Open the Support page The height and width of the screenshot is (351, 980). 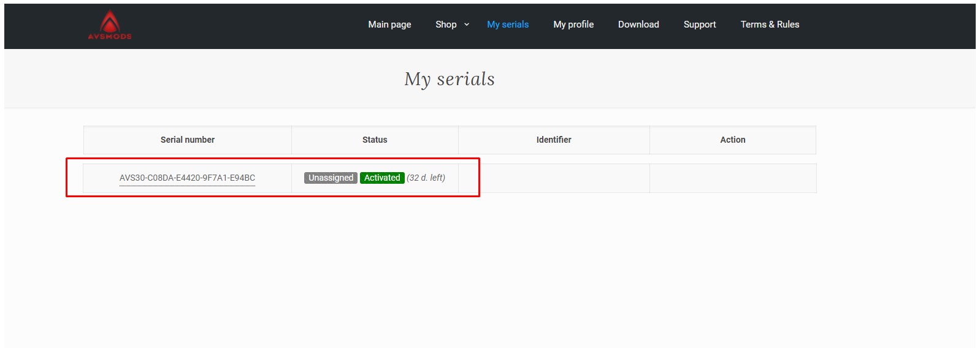[699, 25]
